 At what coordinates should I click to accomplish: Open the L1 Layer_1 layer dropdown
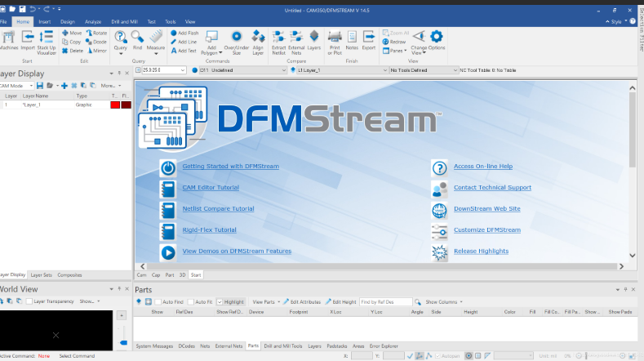coord(384,70)
